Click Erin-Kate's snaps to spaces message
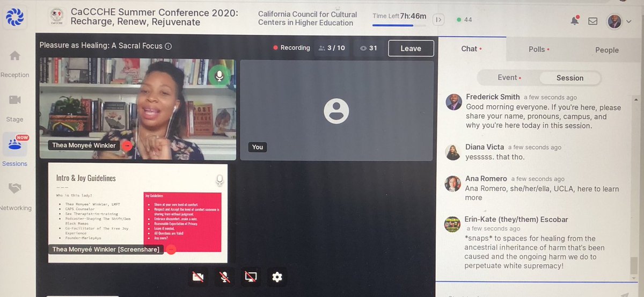This screenshot has width=644, height=297. 535,252
